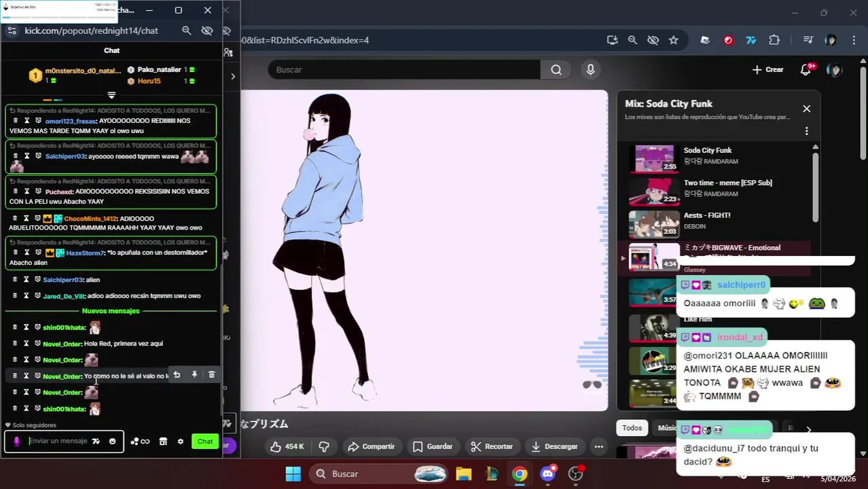Screen dimensions: 868x489
Task: Click the playlist panel scrollbar
Action: (815, 187)
